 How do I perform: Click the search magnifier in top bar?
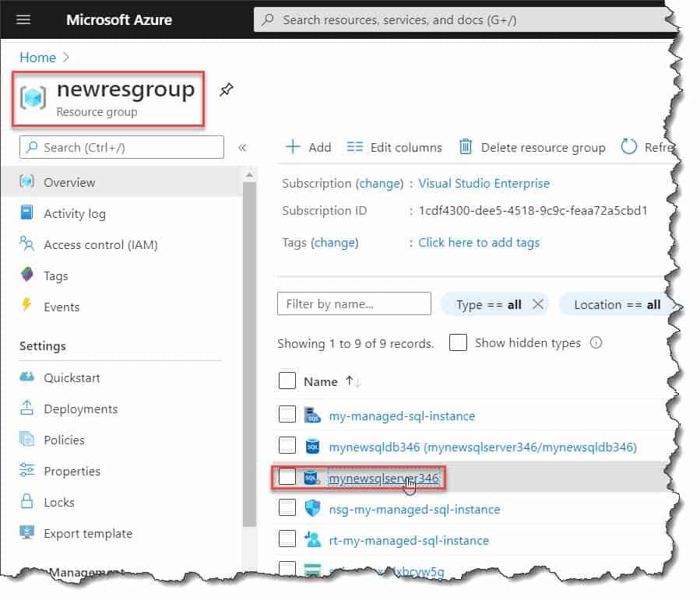point(268,19)
